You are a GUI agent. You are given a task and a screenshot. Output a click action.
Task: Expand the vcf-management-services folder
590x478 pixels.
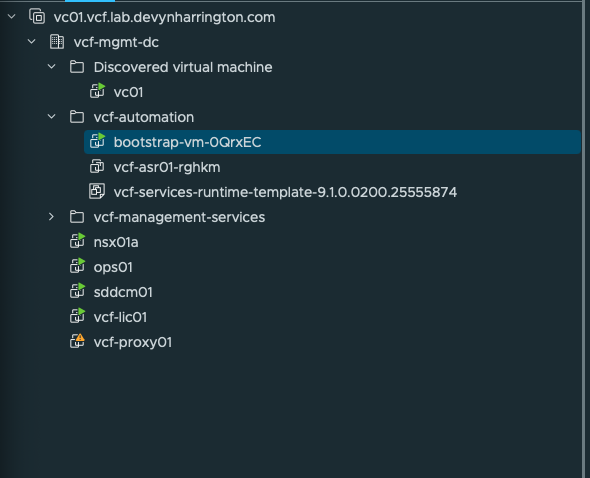point(52,217)
